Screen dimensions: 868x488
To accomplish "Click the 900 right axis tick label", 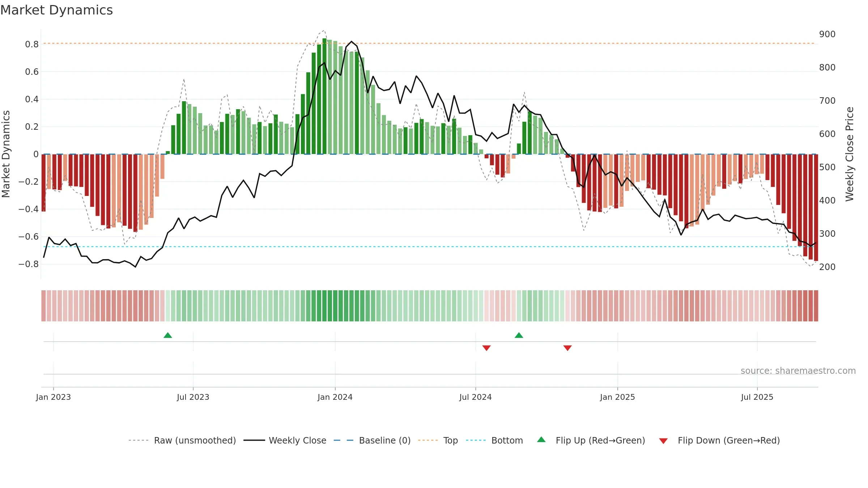I will (x=827, y=34).
